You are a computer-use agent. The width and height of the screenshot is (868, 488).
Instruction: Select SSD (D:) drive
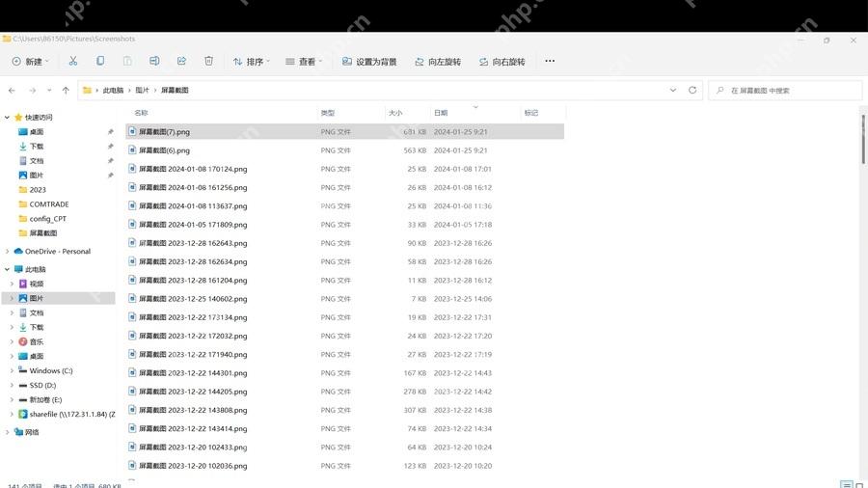pyautogui.click(x=42, y=385)
